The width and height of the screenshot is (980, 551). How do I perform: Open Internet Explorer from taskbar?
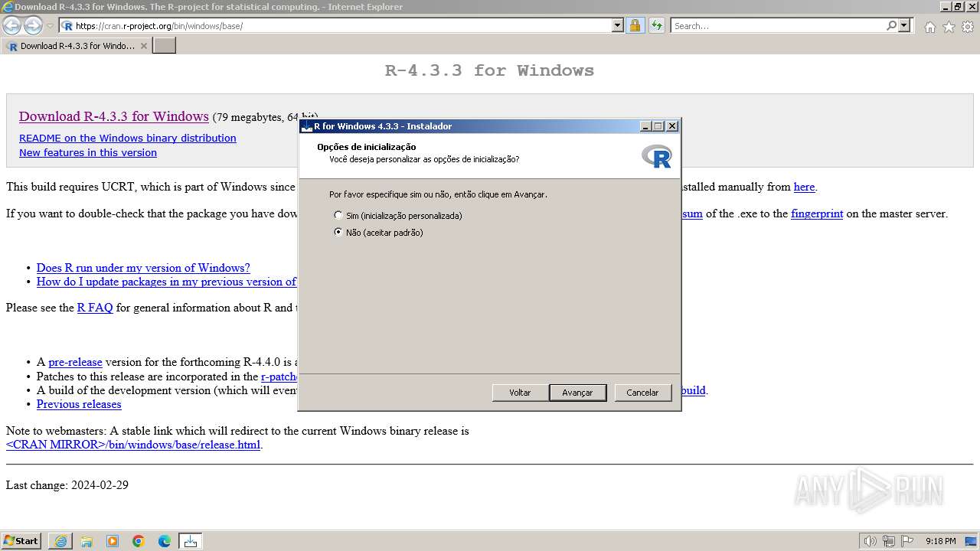pos(60,541)
